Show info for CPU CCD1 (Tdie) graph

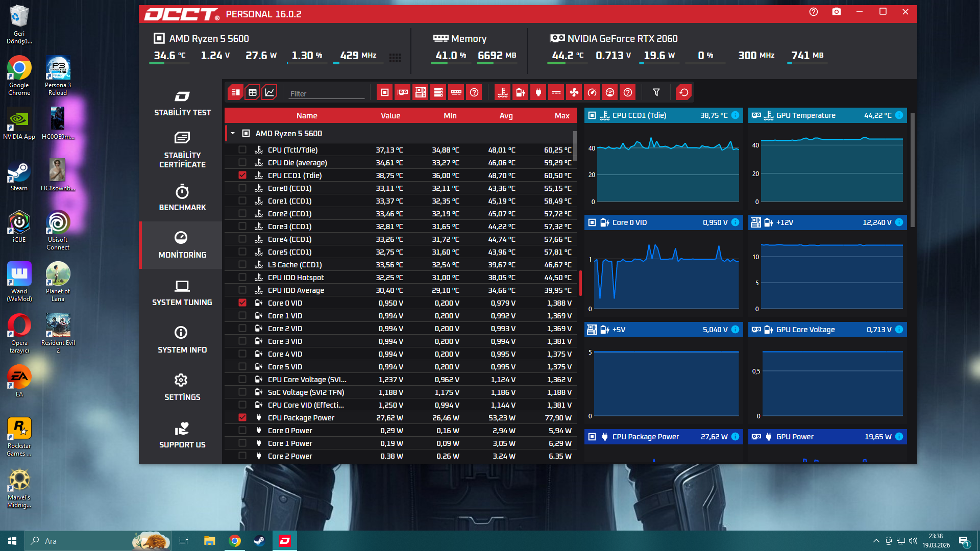click(x=736, y=115)
